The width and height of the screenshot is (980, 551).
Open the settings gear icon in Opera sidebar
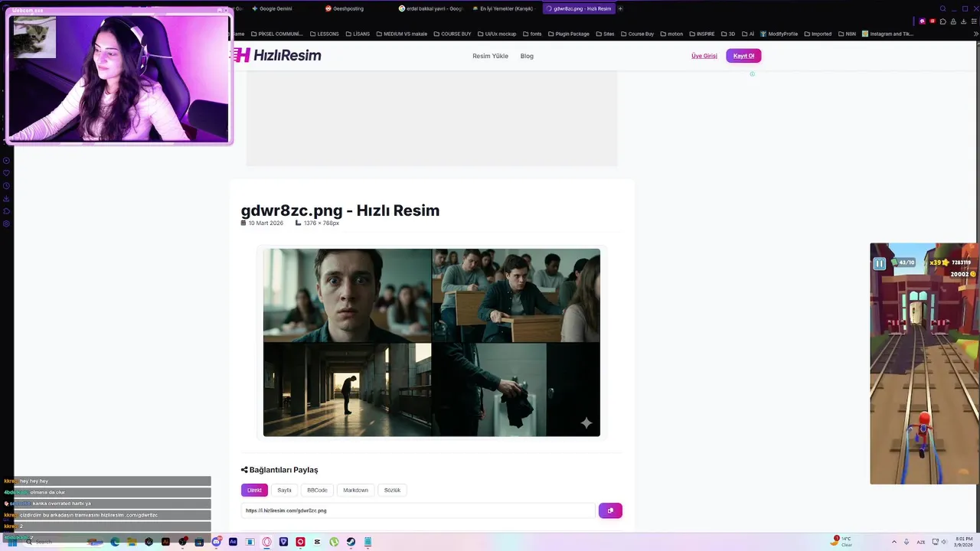tap(6, 223)
